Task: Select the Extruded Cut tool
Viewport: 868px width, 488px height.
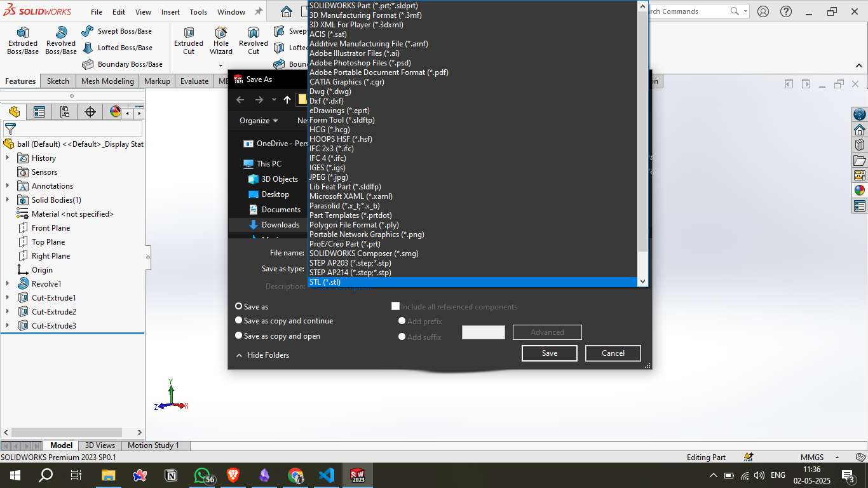Action: point(189,40)
